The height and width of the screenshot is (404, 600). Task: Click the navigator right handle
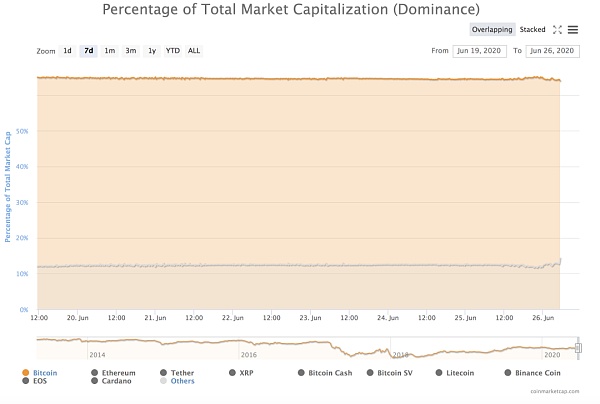tap(578, 348)
